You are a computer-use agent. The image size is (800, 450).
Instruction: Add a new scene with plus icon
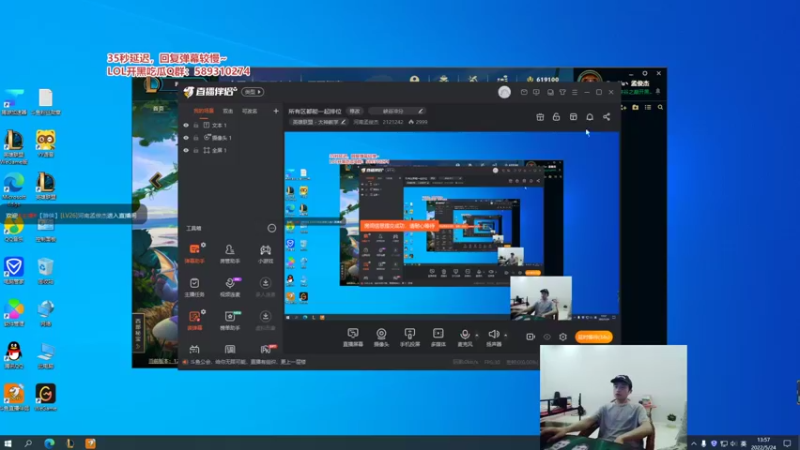tap(276, 111)
